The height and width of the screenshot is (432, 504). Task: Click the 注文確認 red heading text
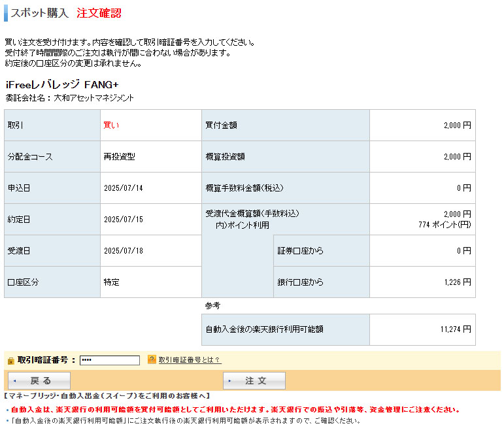(x=99, y=13)
